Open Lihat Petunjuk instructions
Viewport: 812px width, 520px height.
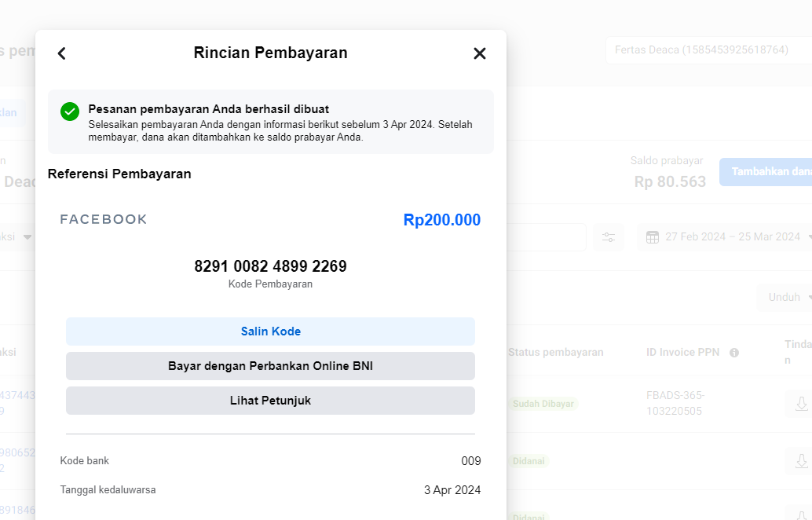[270, 401]
